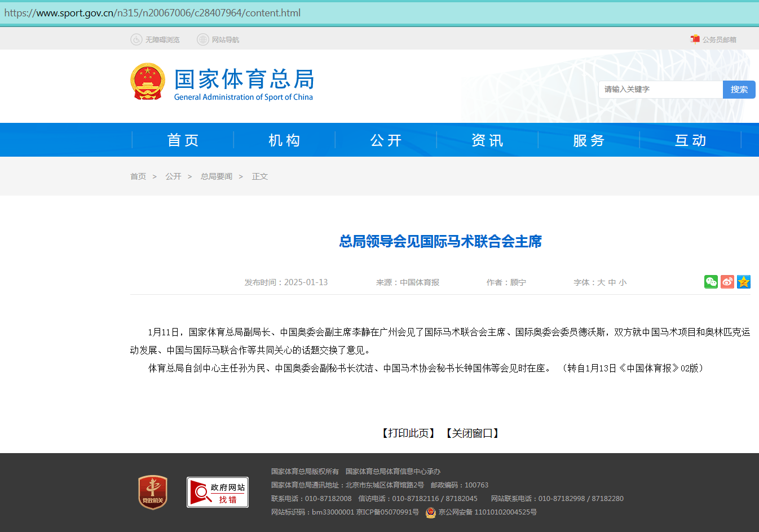Click the accessibility browsing icon
Screen dimensions: 759x532
(x=136, y=39)
